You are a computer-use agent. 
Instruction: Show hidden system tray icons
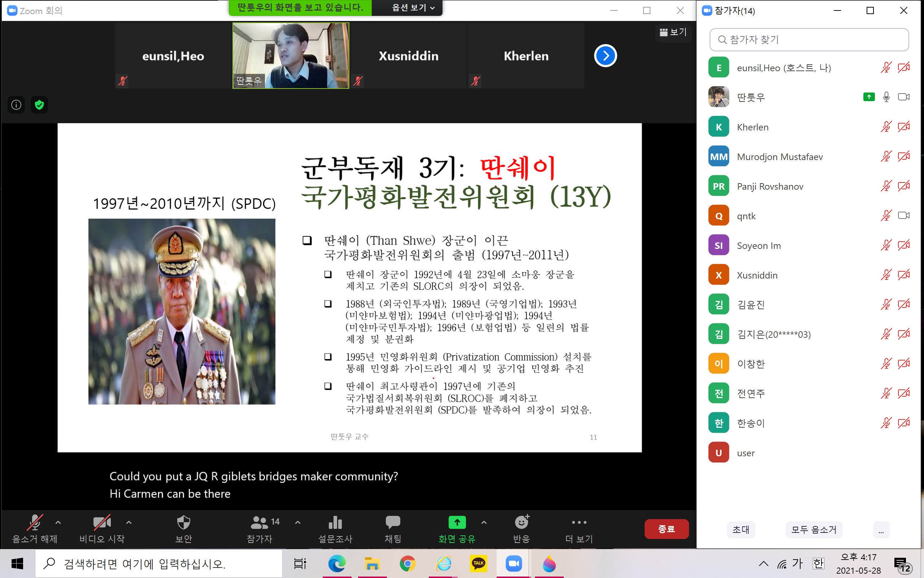pos(763,564)
